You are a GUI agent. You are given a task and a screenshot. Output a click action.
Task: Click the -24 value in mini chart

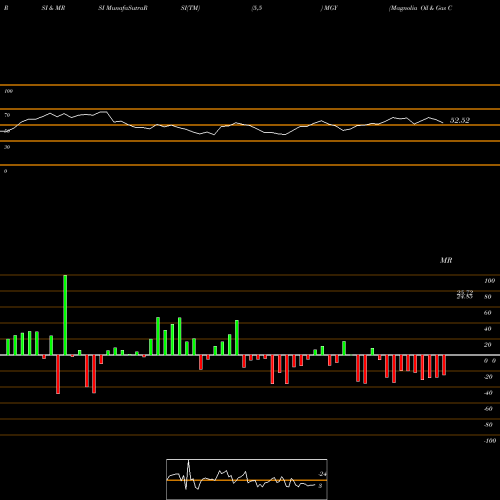click(x=322, y=474)
